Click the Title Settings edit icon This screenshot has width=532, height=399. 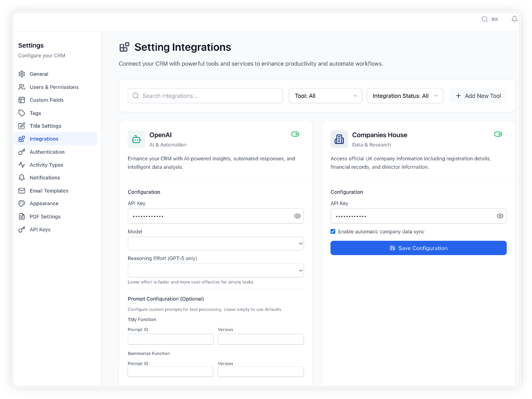[x=22, y=126]
